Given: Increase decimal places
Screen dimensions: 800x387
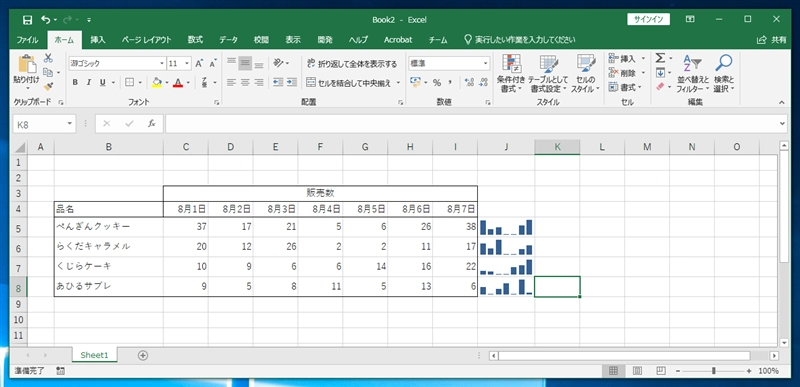Looking at the screenshot, I should coord(469,82).
